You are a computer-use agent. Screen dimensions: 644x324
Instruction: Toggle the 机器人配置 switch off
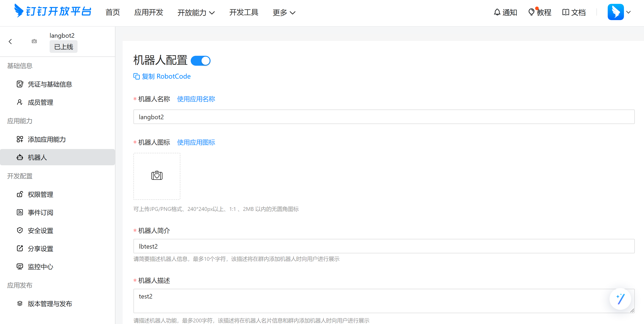tap(201, 60)
